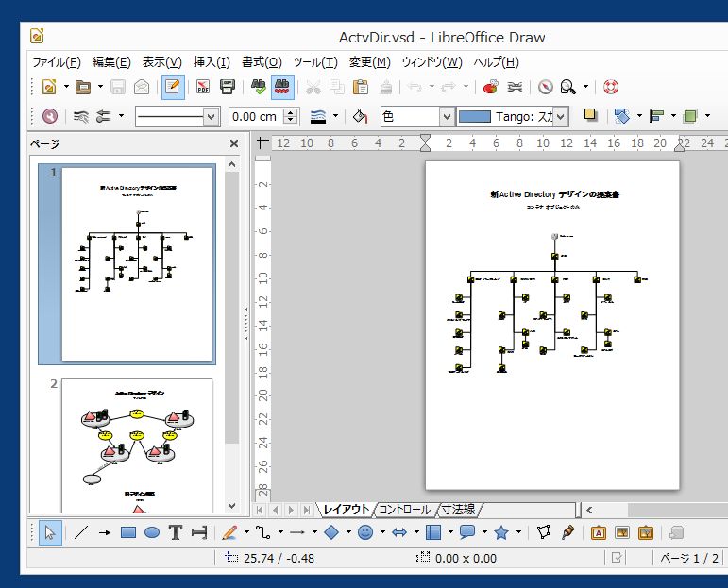
Task: Click the blue fill color swatch
Action: pos(475,116)
